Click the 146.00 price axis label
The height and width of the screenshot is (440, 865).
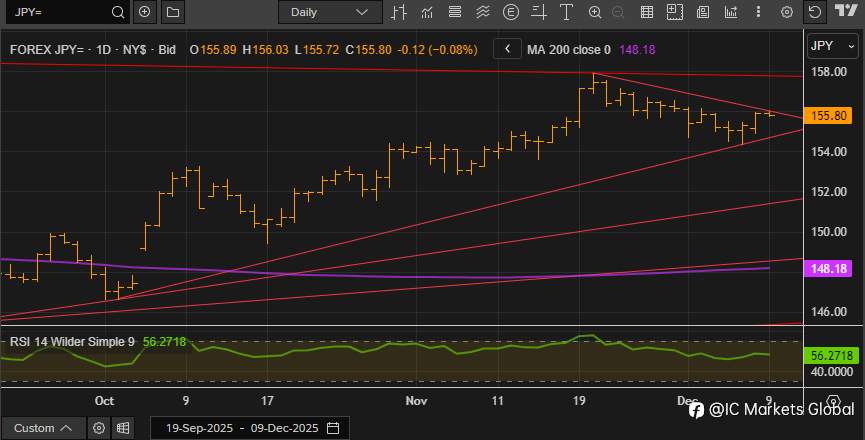point(829,312)
